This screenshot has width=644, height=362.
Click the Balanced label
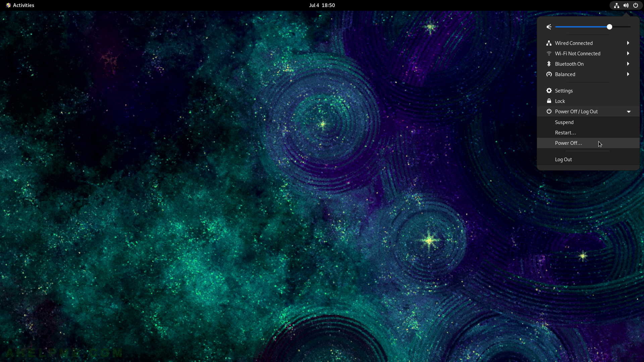(x=565, y=74)
